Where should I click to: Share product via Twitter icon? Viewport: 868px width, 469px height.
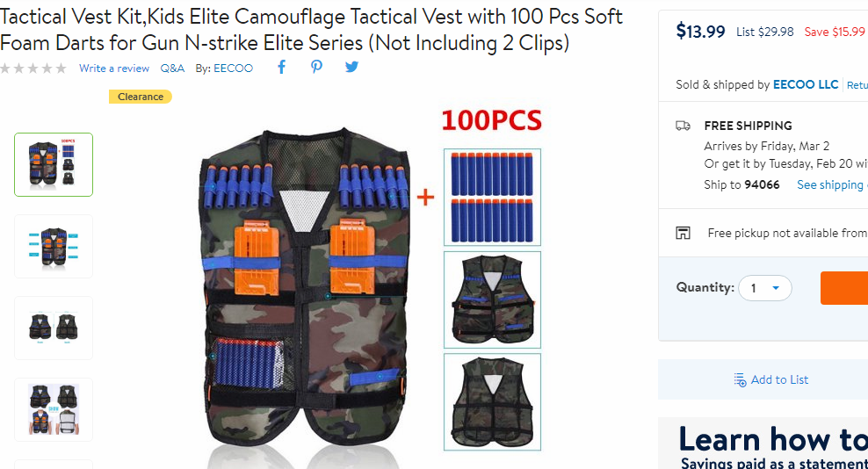(x=351, y=67)
